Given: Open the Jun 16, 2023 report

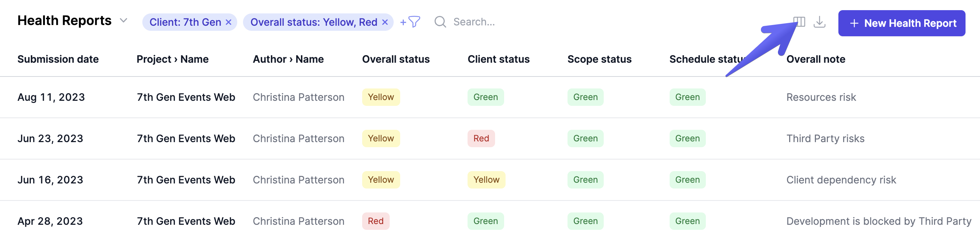Looking at the screenshot, I should [x=50, y=180].
